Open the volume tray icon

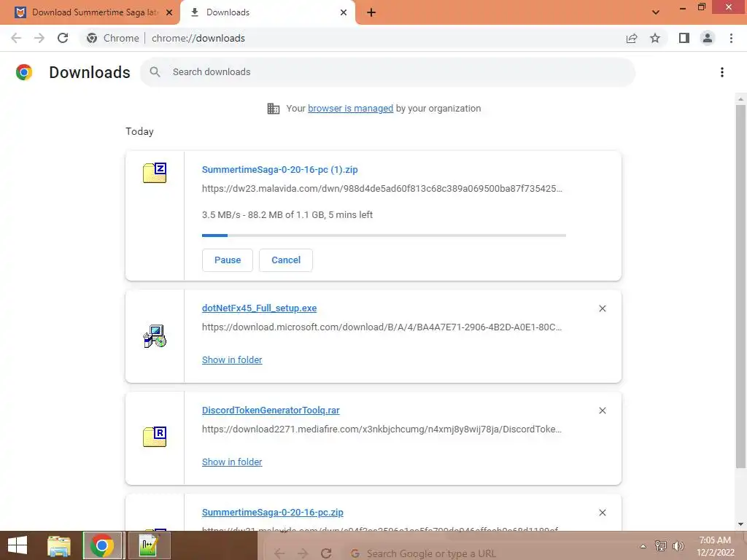click(678, 546)
